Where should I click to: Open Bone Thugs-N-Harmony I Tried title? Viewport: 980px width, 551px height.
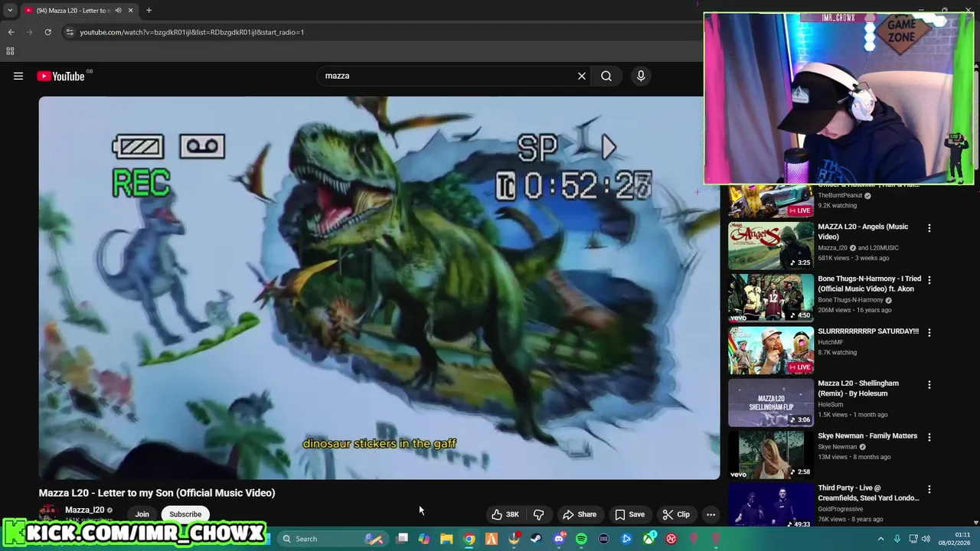(869, 284)
